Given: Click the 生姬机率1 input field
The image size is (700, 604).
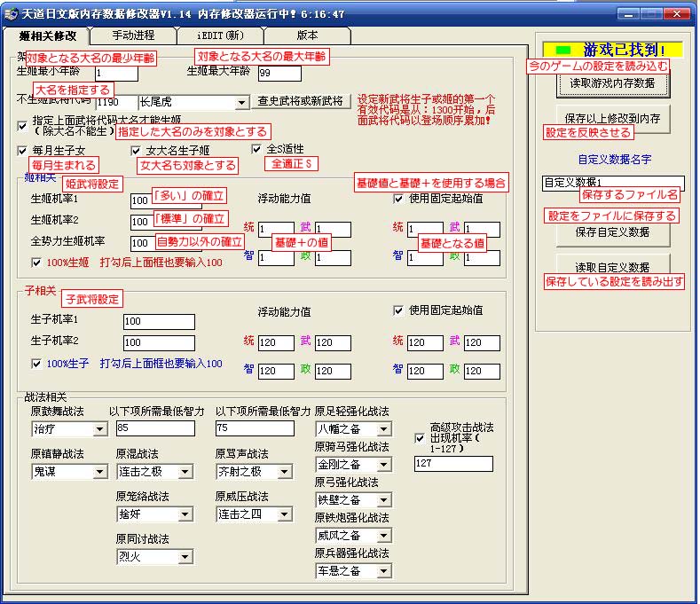Looking at the screenshot, I should point(166,201).
